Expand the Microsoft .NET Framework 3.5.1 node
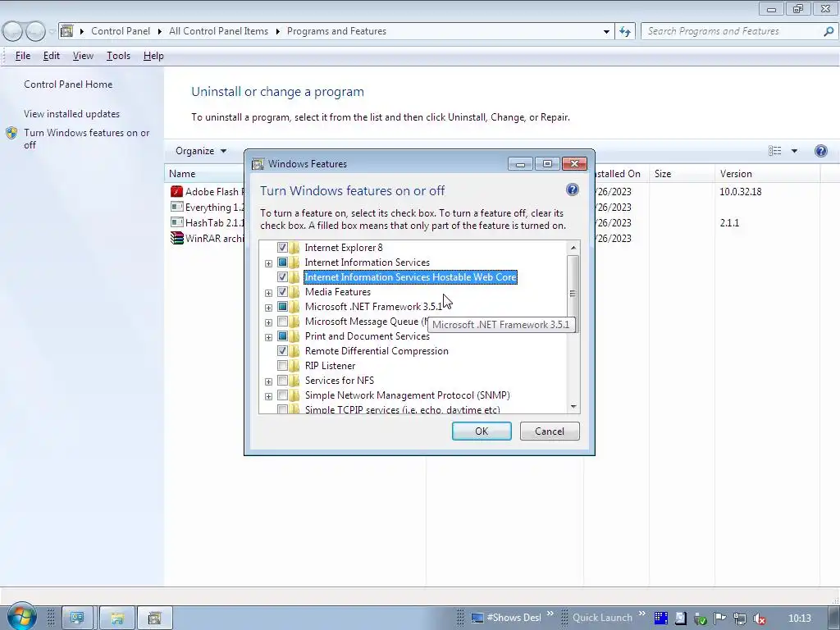 coord(268,308)
